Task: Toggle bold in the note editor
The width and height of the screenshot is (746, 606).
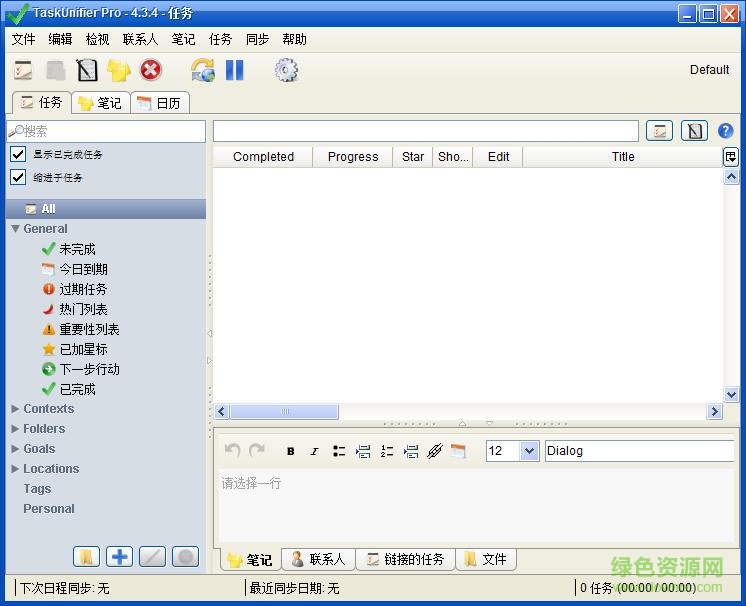Action: click(290, 451)
